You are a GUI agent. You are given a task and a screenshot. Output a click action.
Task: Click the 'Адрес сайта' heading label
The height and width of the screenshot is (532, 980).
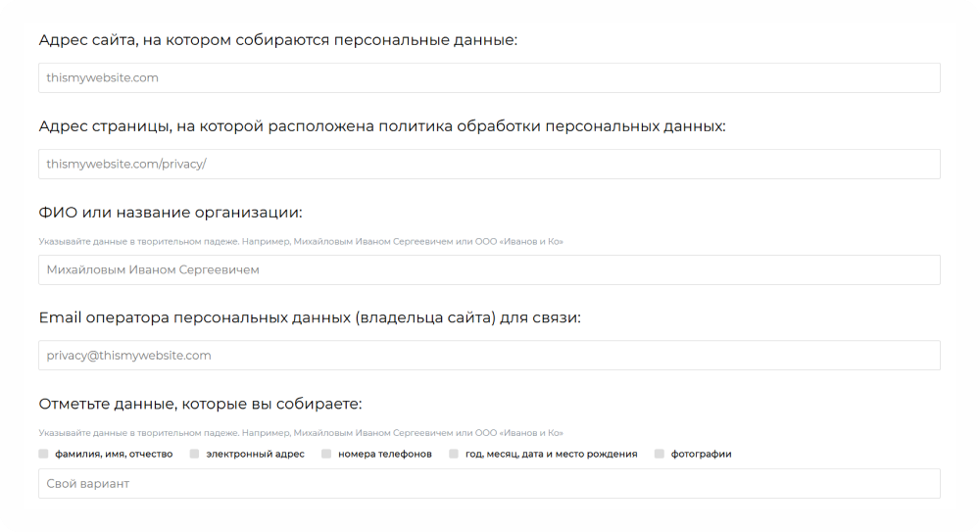click(277, 40)
